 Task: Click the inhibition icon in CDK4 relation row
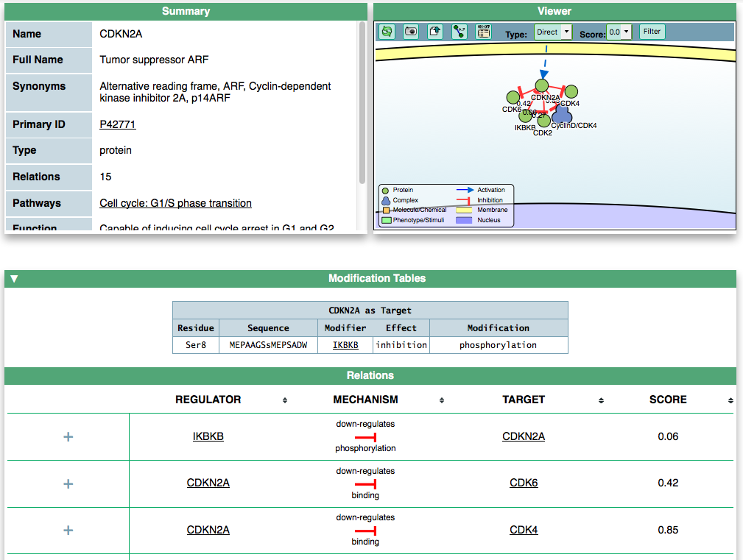click(x=365, y=531)
